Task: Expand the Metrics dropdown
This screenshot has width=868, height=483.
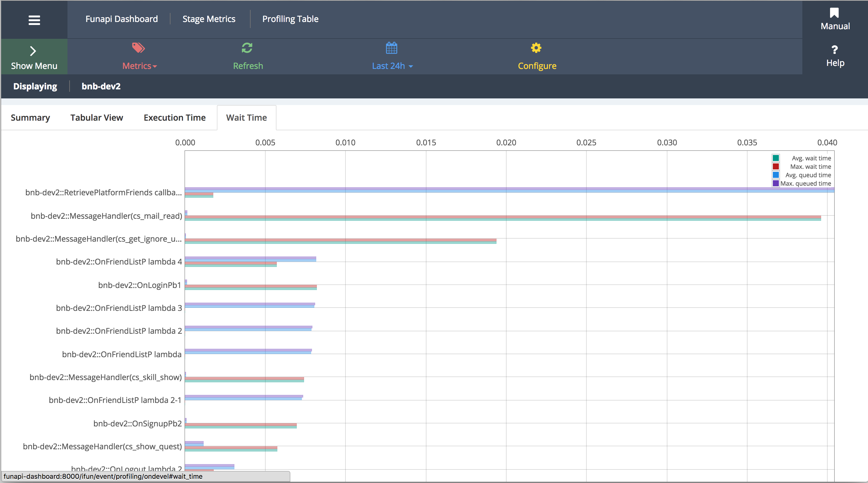Action: tap(139, 66)
